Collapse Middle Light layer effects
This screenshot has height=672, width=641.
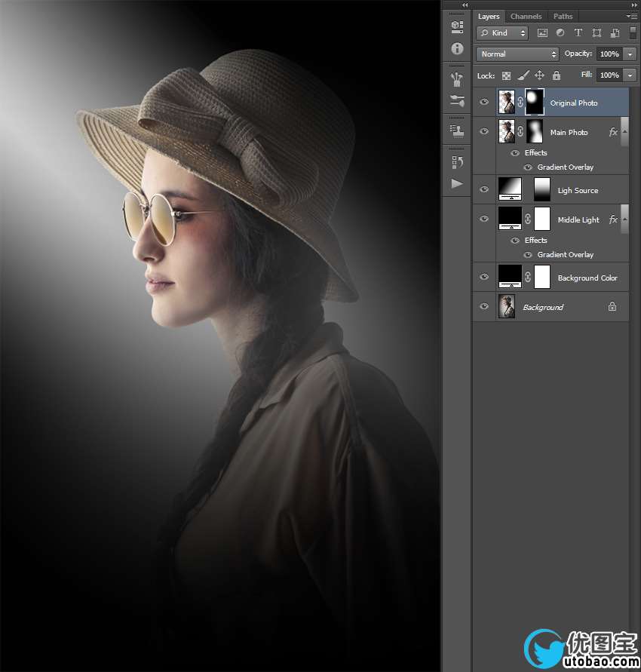point(624,219)
